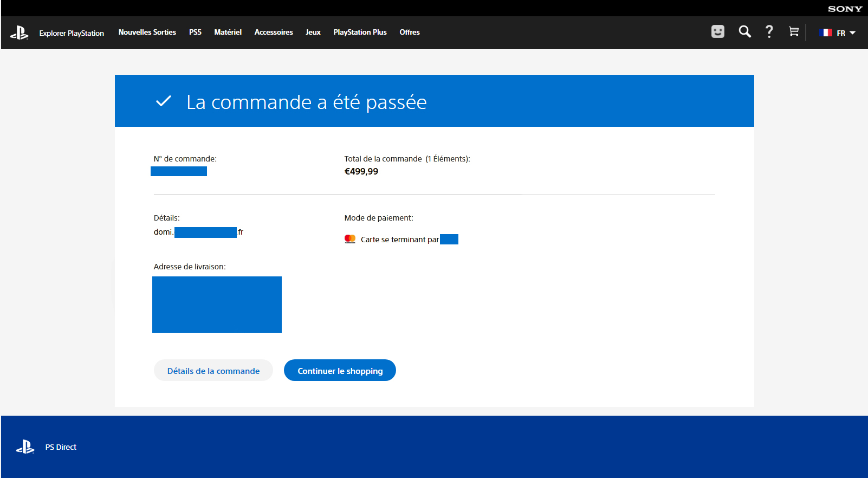The height and width of the screenshot is (478, 868).
Task: Open the Offres menu
Action: tap(410, 33)
